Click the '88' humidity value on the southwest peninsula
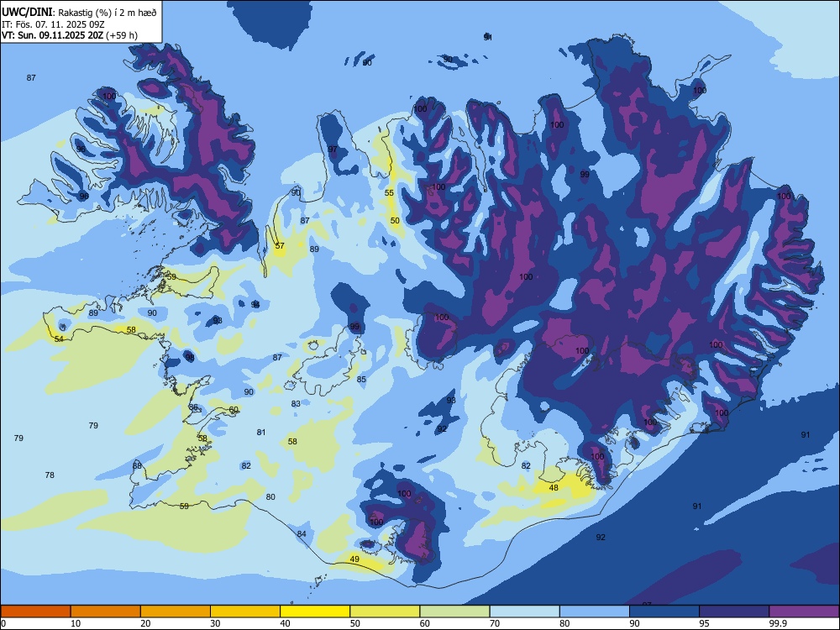 click(x=137, y=465)
